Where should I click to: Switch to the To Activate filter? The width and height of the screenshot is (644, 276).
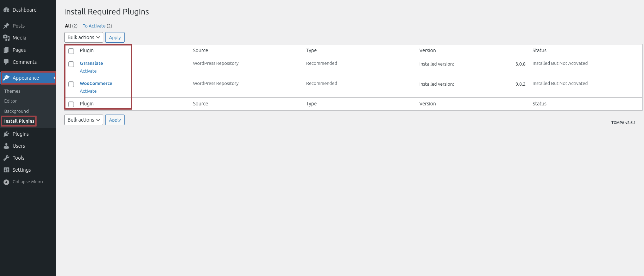pos(94,26)
